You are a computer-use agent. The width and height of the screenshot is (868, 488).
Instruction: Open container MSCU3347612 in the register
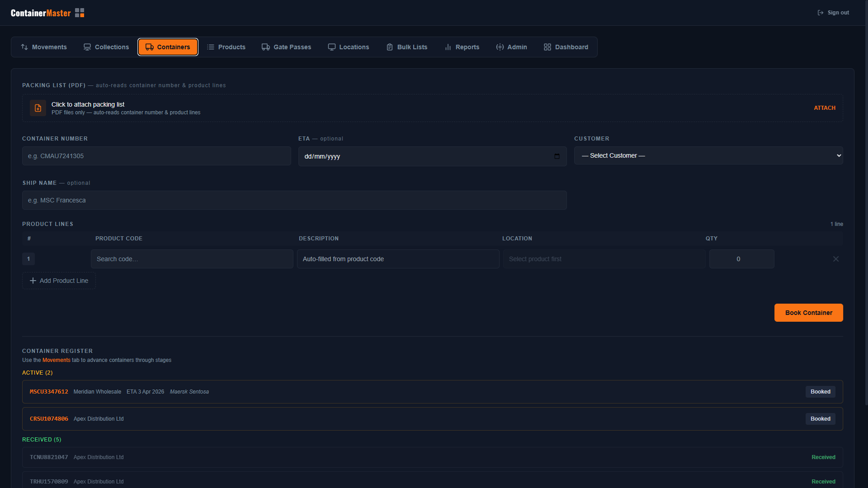click(49, 392)
